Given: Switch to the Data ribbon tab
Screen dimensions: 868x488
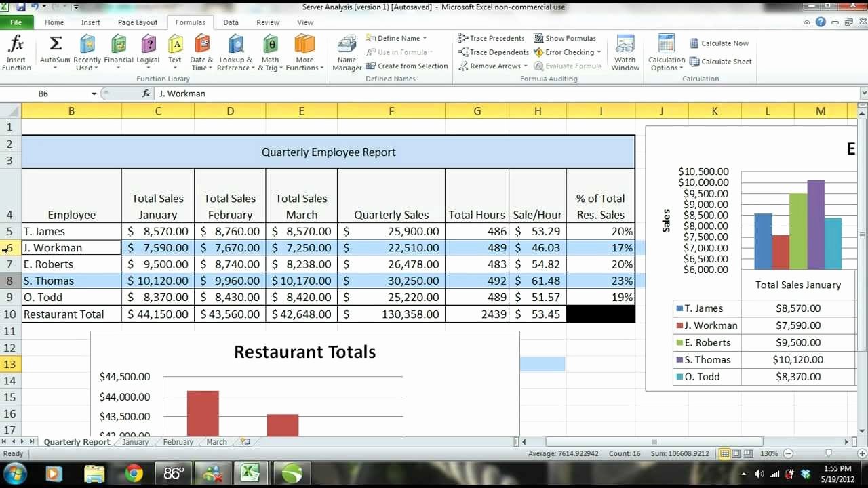Looking at the screenshot, I should [x=231, y=22].
